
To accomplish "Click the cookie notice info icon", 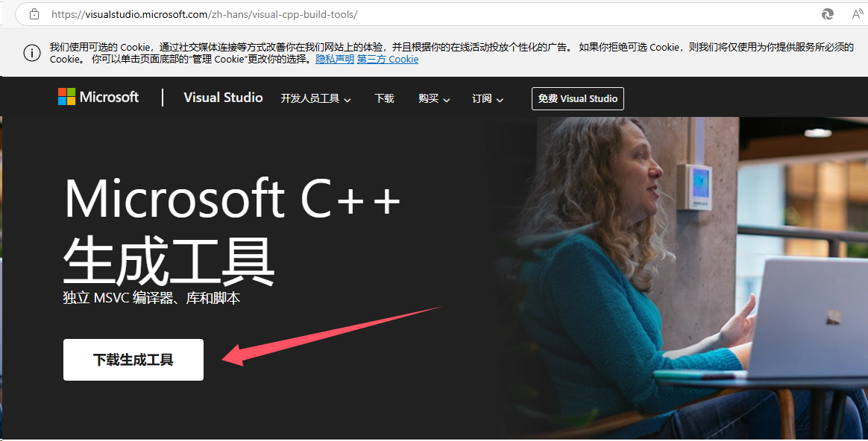I will click(32, 53).
